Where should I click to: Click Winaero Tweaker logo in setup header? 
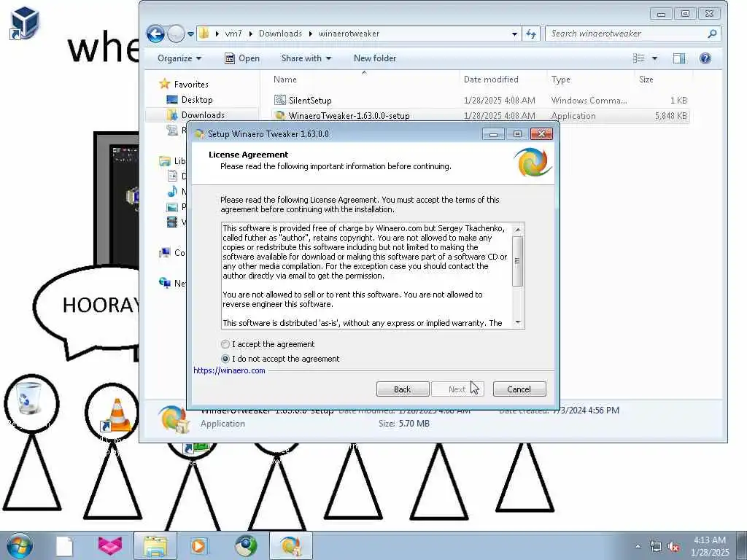pyautogui.click(x=533, y=162)
